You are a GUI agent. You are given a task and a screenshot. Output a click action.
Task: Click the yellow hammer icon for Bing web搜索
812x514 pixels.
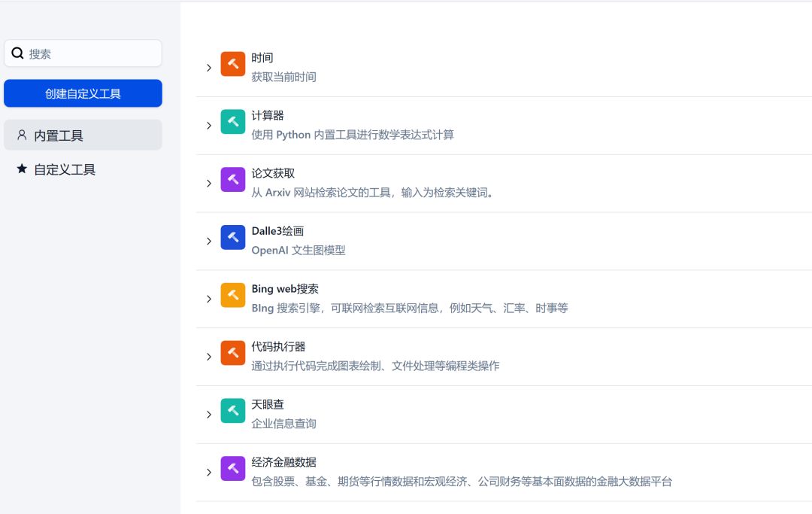tap(232, 295)
